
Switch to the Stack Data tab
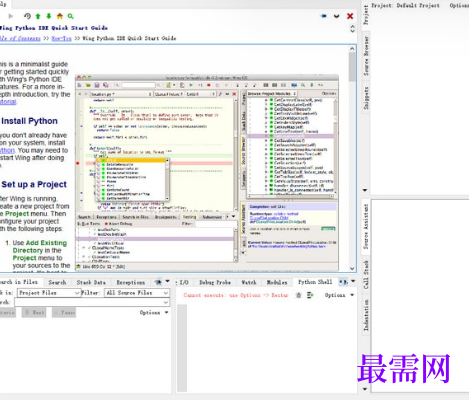91,282
